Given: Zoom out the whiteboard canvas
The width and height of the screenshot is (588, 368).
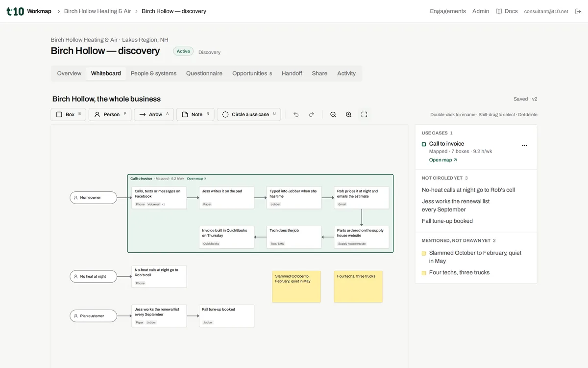Looking at the screenshot, I should click(333, 114).
